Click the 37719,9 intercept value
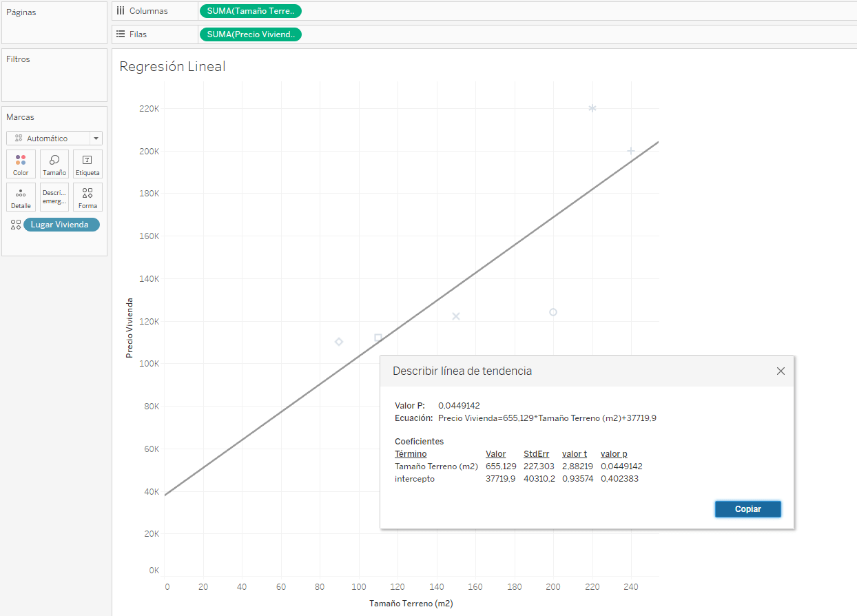Image resolution: width=857 pixels, height=616 pixels. coord(501,479)
